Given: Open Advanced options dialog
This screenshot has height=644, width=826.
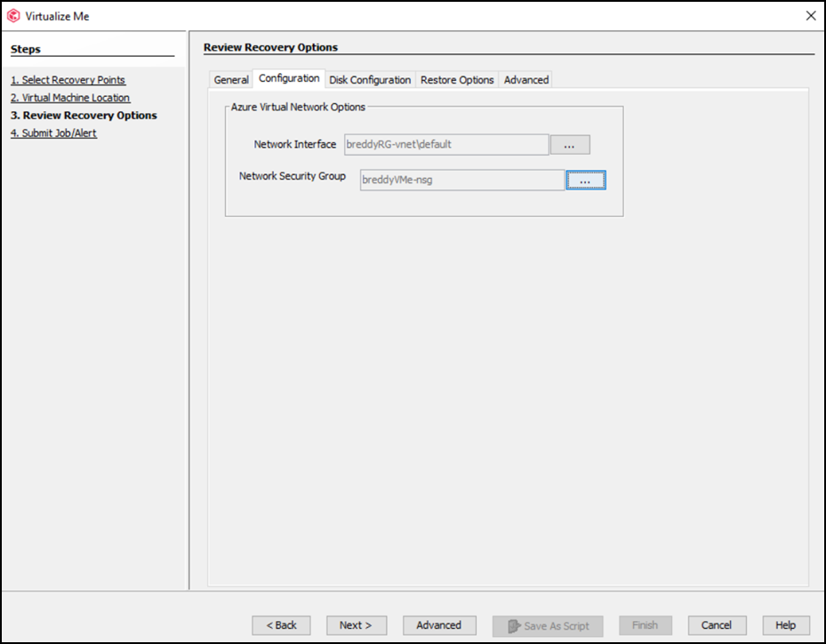Looking at the screenshot, I should point(439,624).
